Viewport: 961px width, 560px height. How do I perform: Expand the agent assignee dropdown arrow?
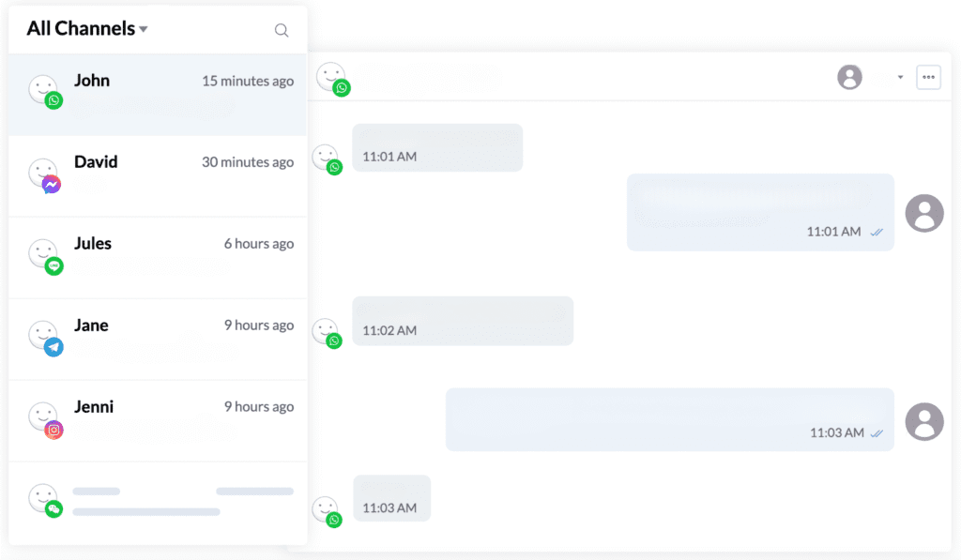click(900, 78)
